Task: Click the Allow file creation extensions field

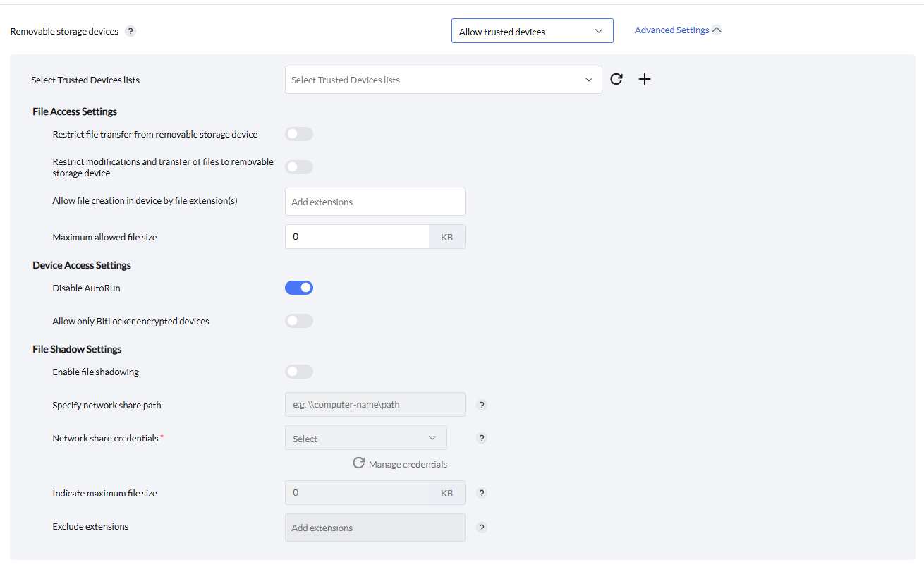Action: pos(375,202)
